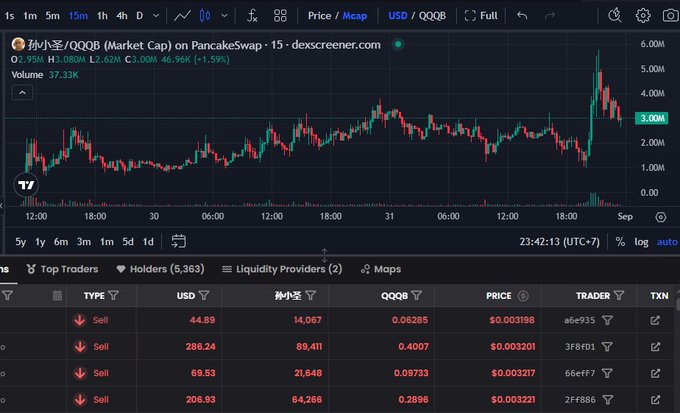The image size is (680, 413).
Task: Toggle auto scale
Action: 667,242
